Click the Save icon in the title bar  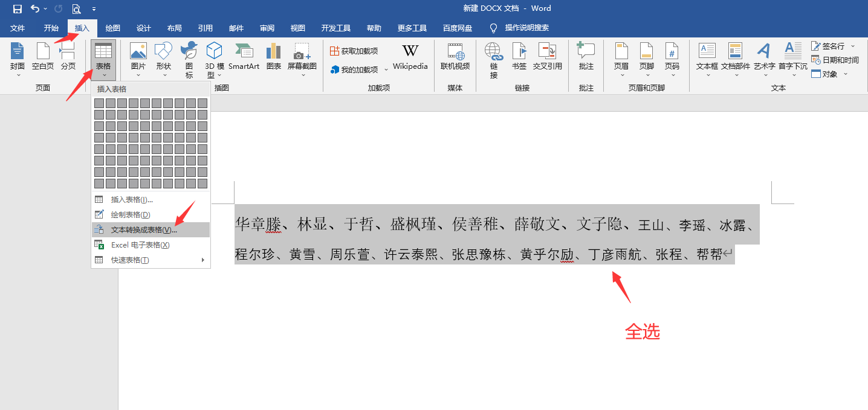[18, 8]
